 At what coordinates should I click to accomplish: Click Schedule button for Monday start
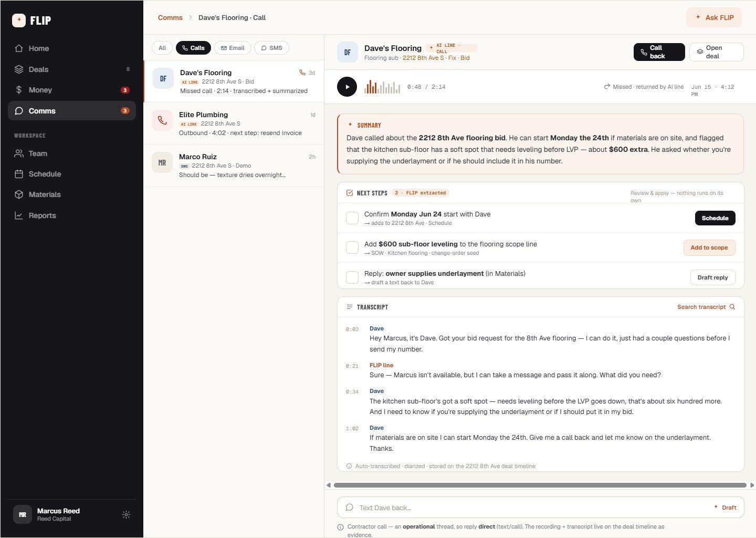[x=715, y=218]
